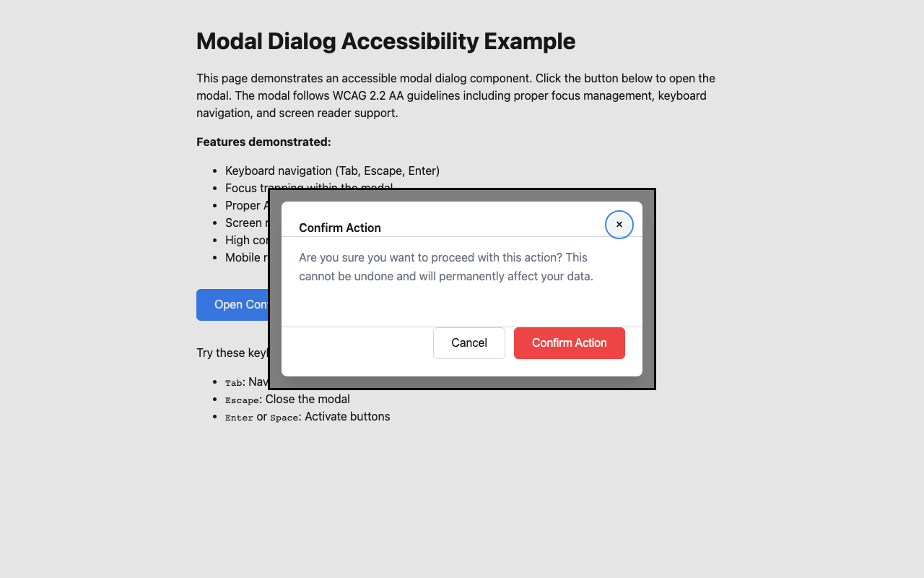Click the page introduction paragraph
Image resolution: width=924 pixels, height=578 pixels.
tap(455, 95)
